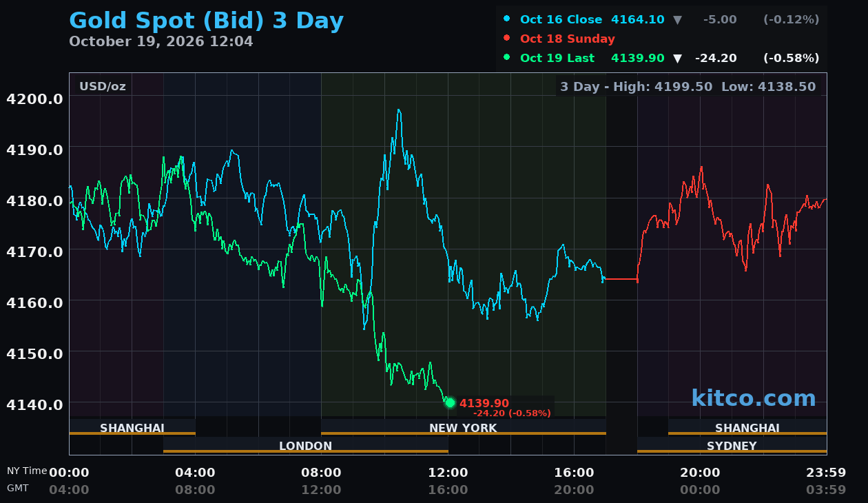Click the LONDON session bar
Image resolution: width=868 pixels, height=503 pixels.
click(306, 445)
